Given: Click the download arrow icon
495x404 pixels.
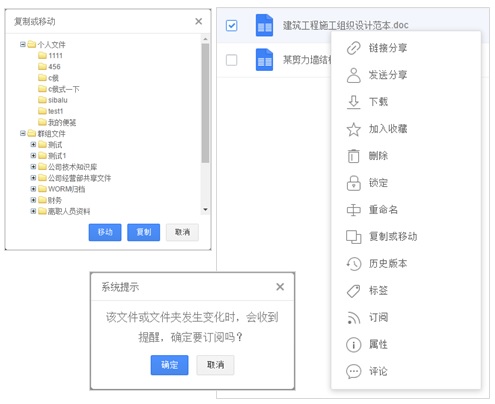Looking at the screenshot, I should 353,102.
